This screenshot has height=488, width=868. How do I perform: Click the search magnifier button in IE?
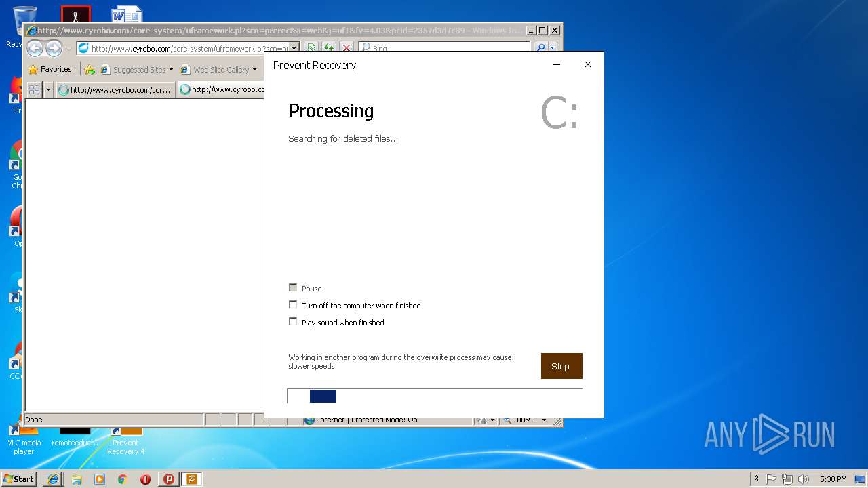(x=540, y=48)
